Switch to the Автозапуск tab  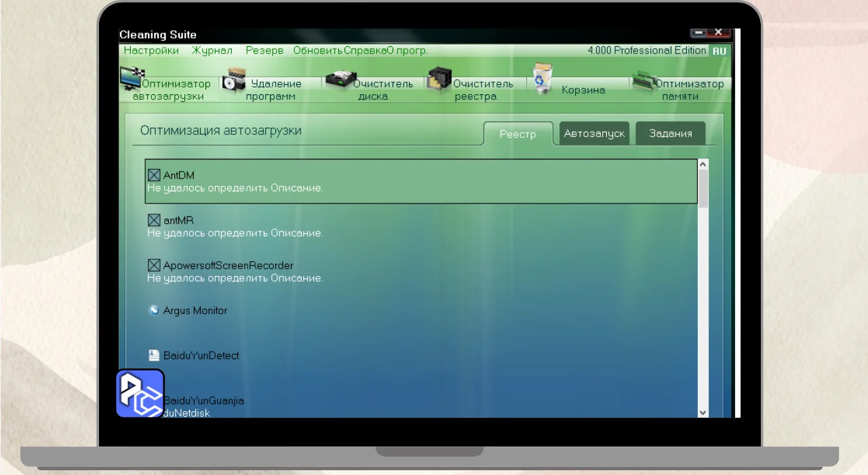pos(594,134)
